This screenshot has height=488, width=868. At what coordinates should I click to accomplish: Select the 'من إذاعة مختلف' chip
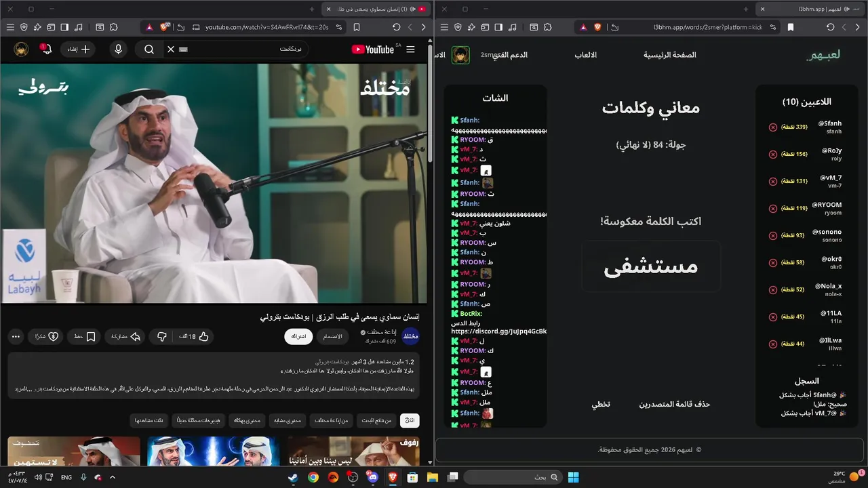pyautogui.click(x=332, y=421)
